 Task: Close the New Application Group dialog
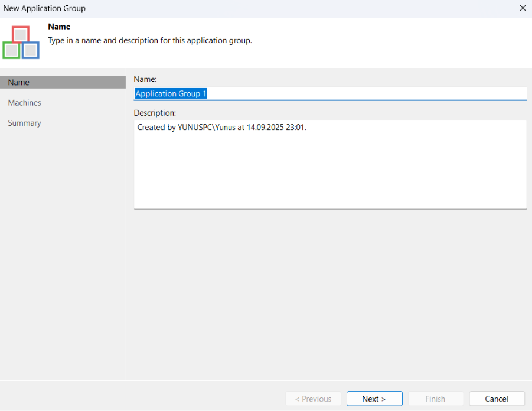coord(522,8)
